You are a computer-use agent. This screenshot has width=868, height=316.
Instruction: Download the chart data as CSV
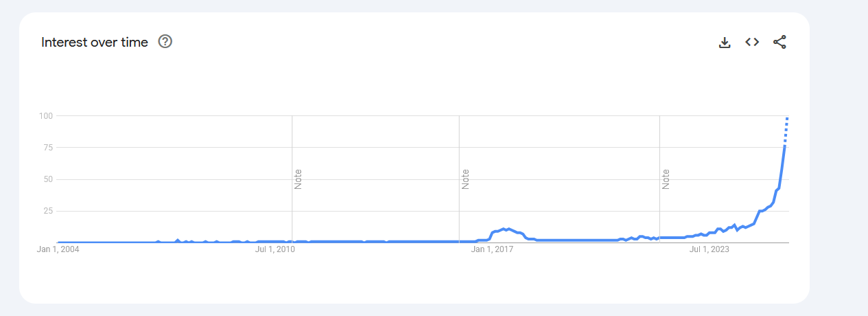724,42
